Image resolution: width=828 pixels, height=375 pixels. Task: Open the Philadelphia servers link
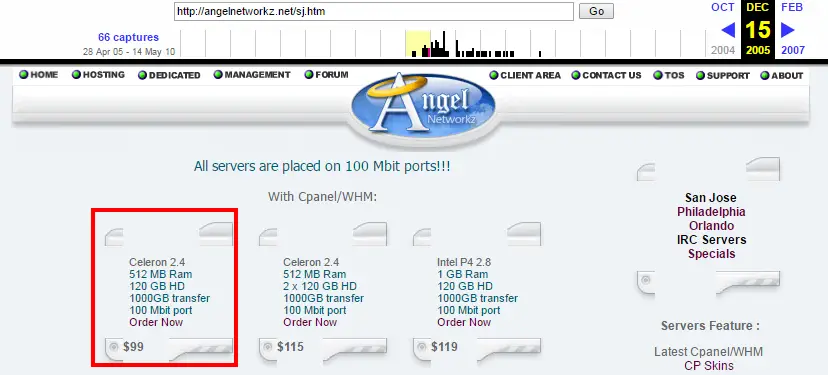pos(711,212)
